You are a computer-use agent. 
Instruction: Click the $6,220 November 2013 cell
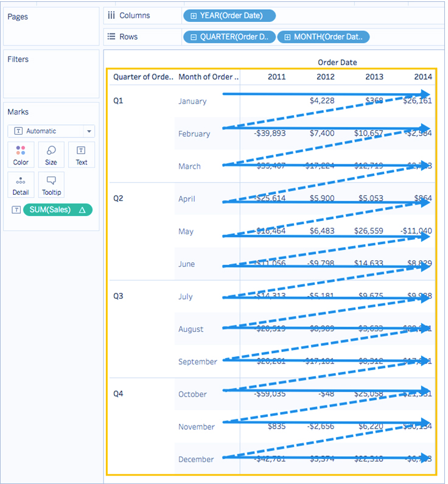[371, 427]
